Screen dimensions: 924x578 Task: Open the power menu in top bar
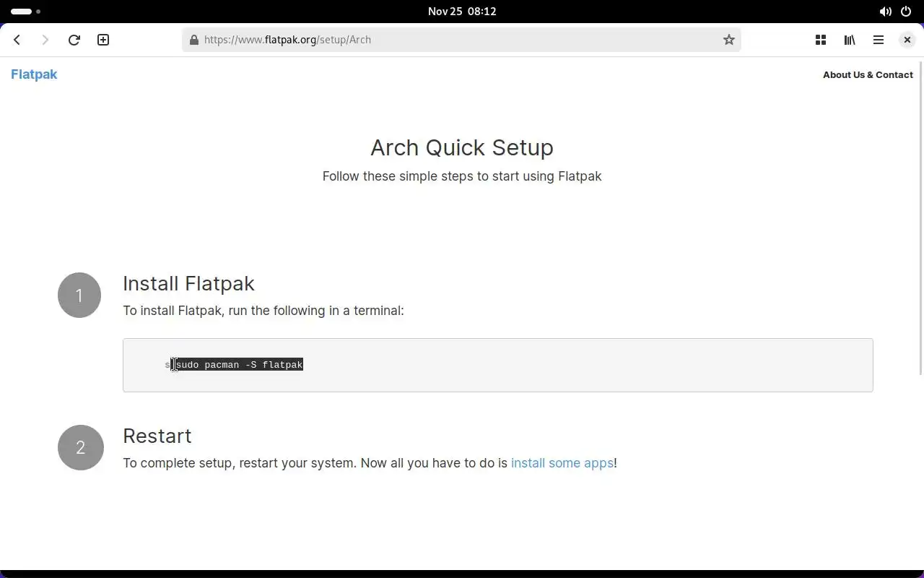[x=907, y=12]
